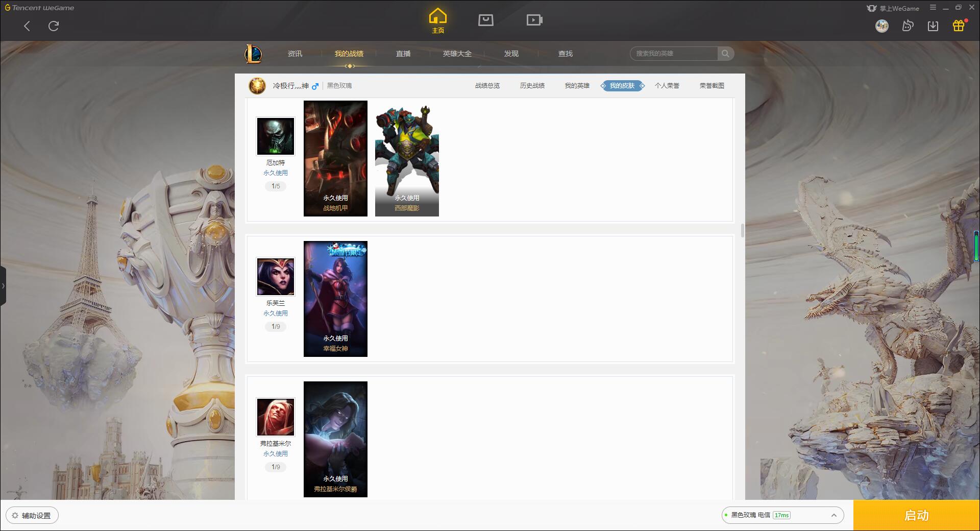980x531 pixels.
Task: Click the search magnifier button
Action: coord(725,54)
